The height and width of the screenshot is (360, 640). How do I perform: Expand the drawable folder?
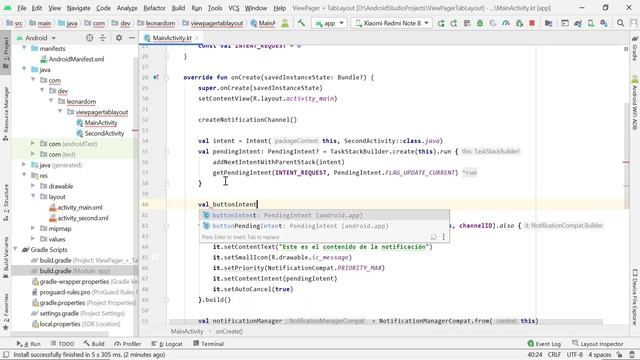tap(33, 186)
